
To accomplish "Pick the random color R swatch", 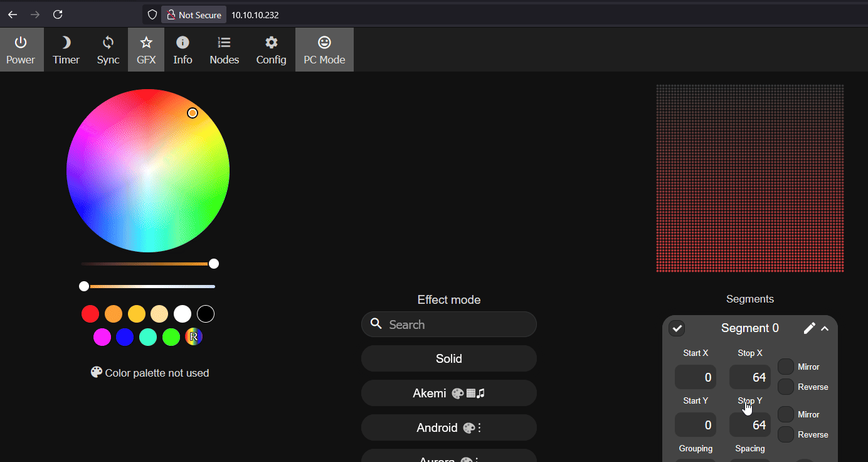I will coord(194,337).
